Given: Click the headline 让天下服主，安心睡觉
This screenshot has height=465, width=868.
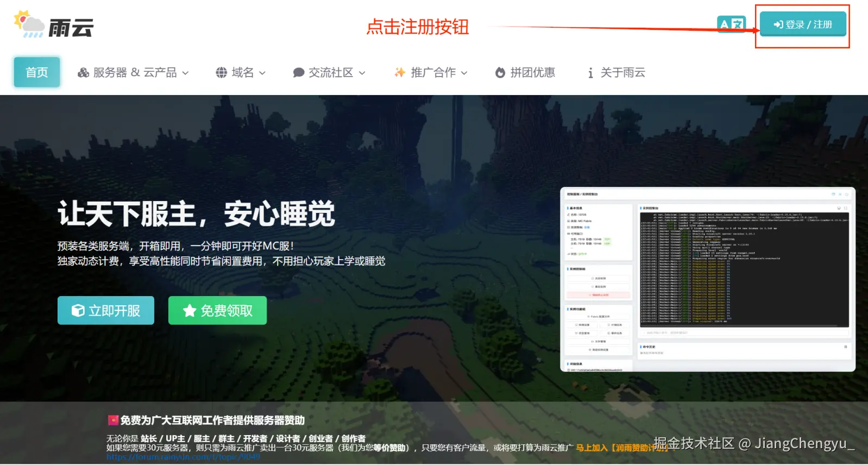Looking at the screenshot, I should coord(197,213).
